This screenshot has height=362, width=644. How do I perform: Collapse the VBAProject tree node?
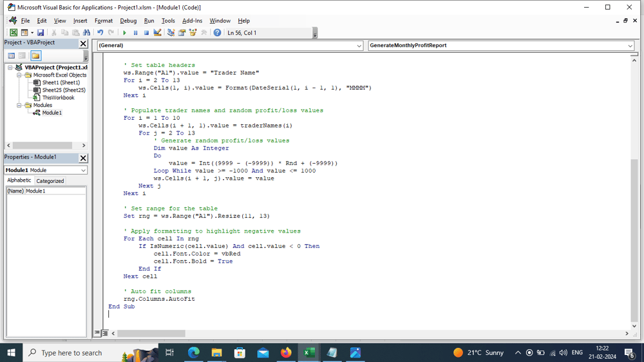[x=10, y=68]
